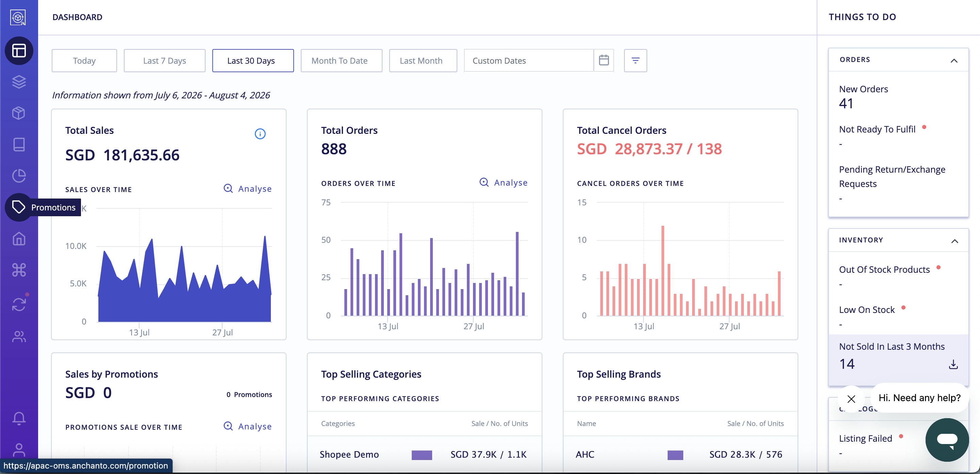Open the chat support bubble
The height and width of the screenshot is (474, 980).
[x=947, y=439]
